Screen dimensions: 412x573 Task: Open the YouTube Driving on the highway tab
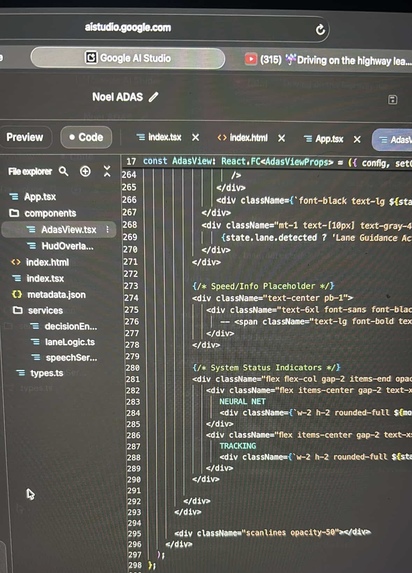pos(327,60)
